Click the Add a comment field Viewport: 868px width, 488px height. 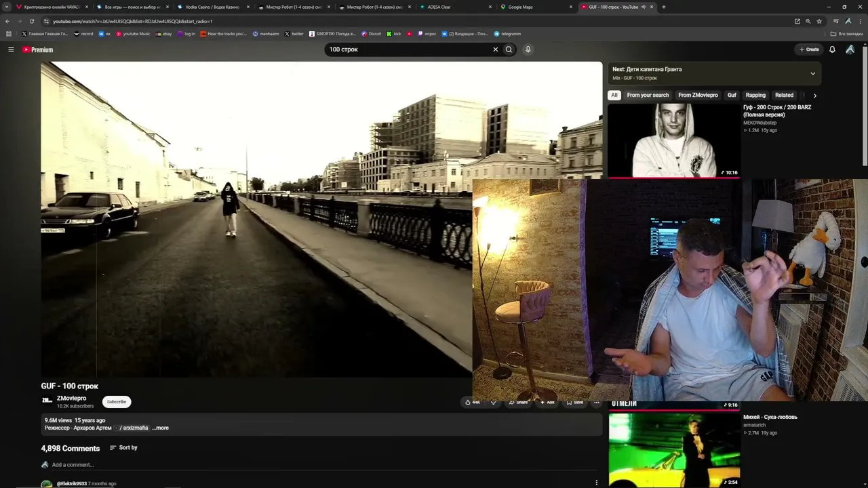pos(323,465)
